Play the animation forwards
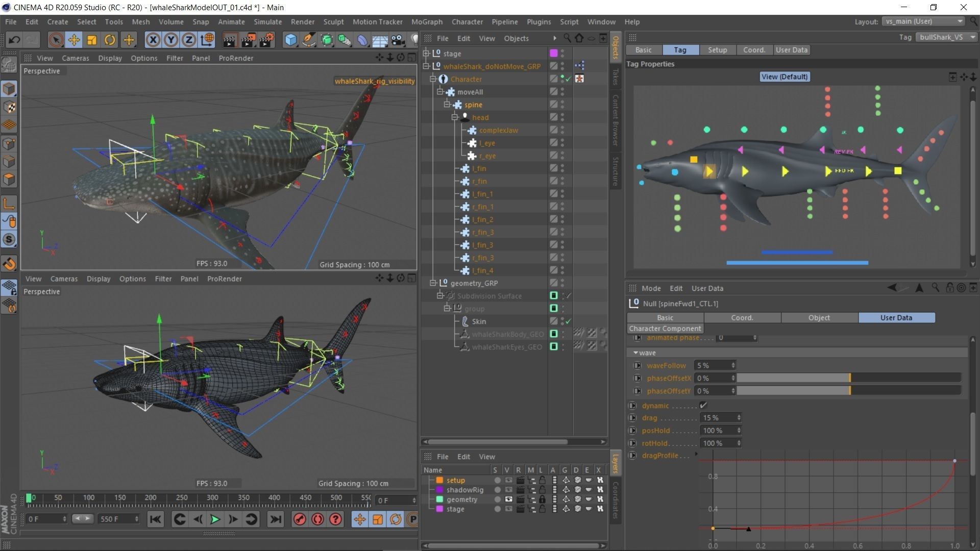Image resolution: width=980 pixels, height=551 pixels. (215, 519)
